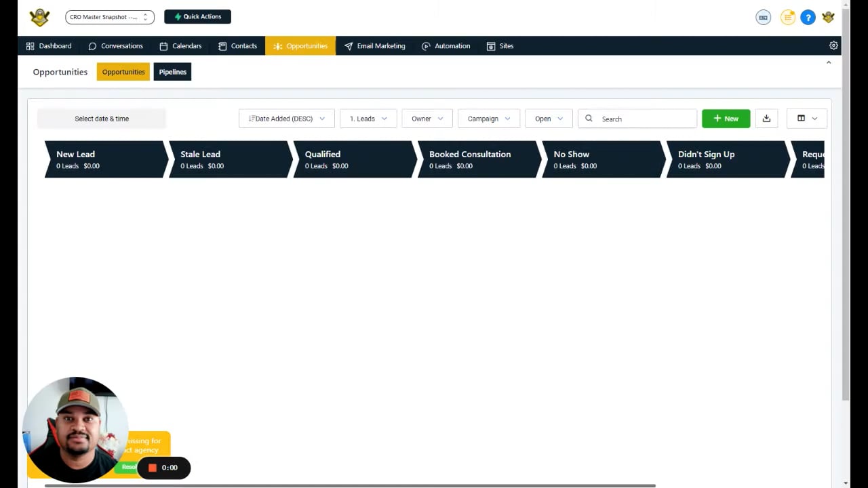Screen dimensions: 868x488
Task: Click the agency logo icon top left
Action: click(x=39, y=17)
